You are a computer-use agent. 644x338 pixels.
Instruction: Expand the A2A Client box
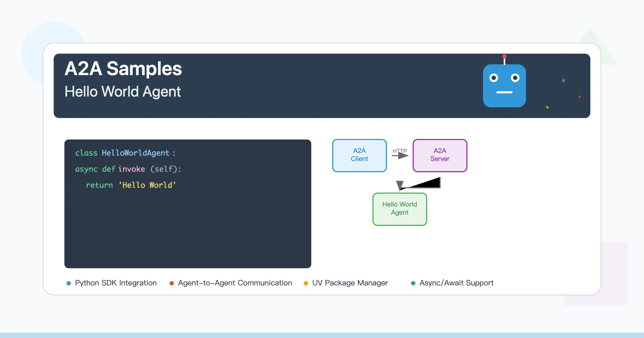tap(359, 156)
